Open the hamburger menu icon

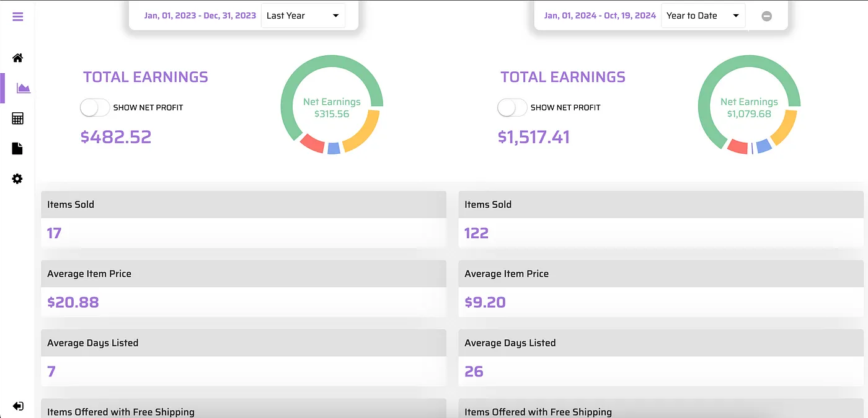pos(17,17)
